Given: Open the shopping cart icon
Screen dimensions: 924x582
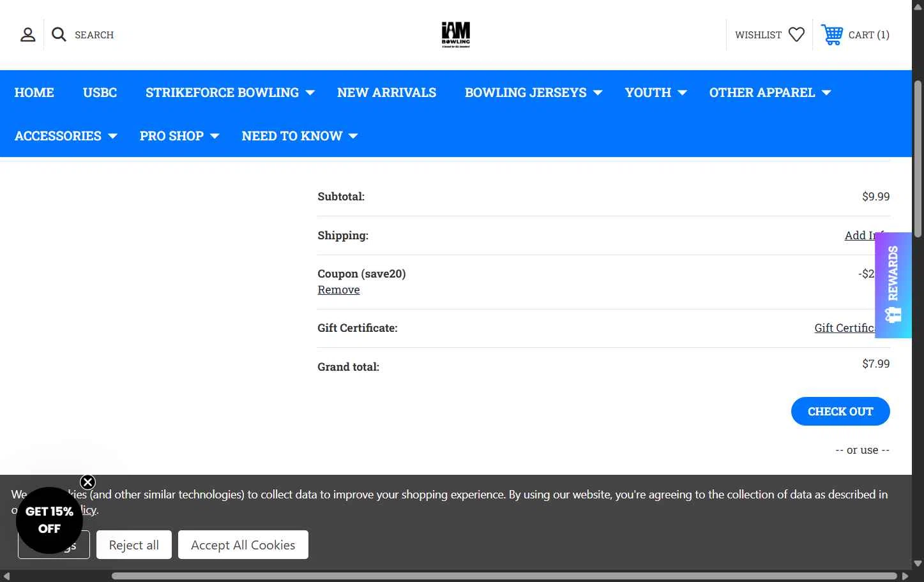Looking at the screenshot, I should (x=832, y=34).
